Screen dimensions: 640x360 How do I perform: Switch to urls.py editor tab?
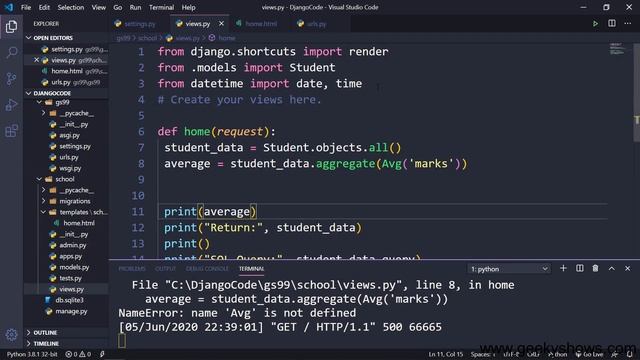pyautogui.click(x=316, y=24)
